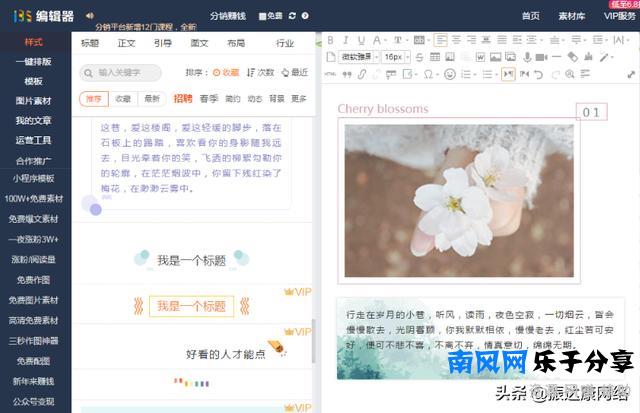The height and width of the screenshot is (413, 640).
Task: Insert a horizontal line
Action: coord(556,57)
